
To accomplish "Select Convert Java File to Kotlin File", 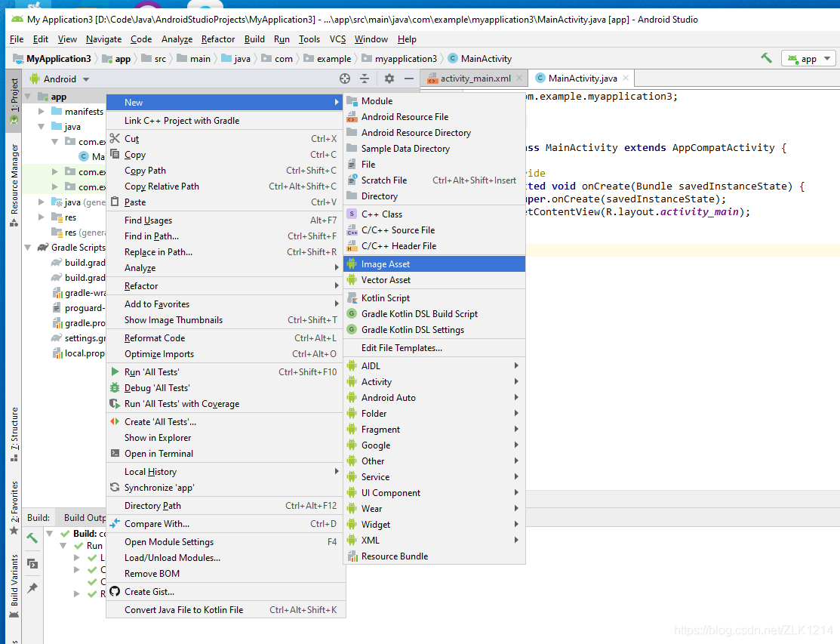I will pos(225,610).
